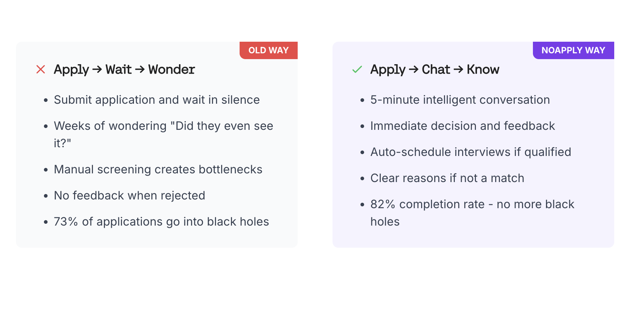The image size is (644, 309).
Task: Click 'Clear reasons if not a match'
Action: coord(447,178)
